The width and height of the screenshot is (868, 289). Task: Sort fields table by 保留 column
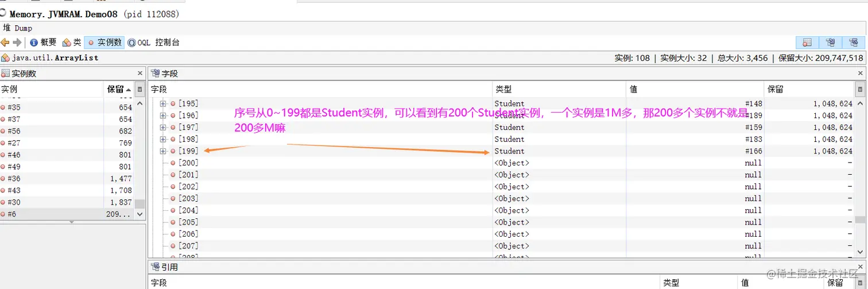click(809, 90)
